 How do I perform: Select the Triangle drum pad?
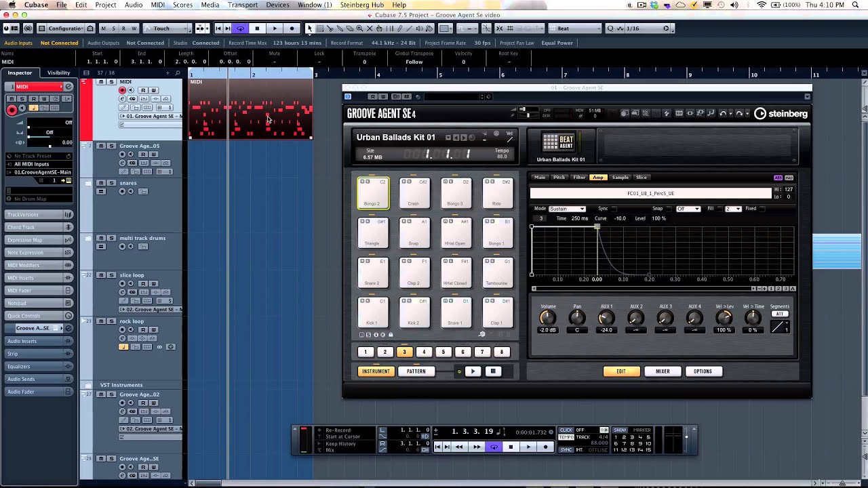pyautogui.click(x=373, y=232)
